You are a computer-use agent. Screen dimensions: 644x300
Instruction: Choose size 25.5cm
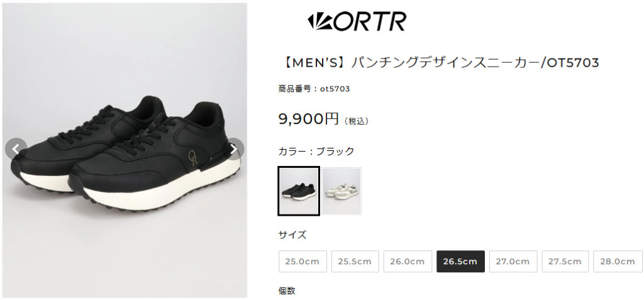[355, 262]
